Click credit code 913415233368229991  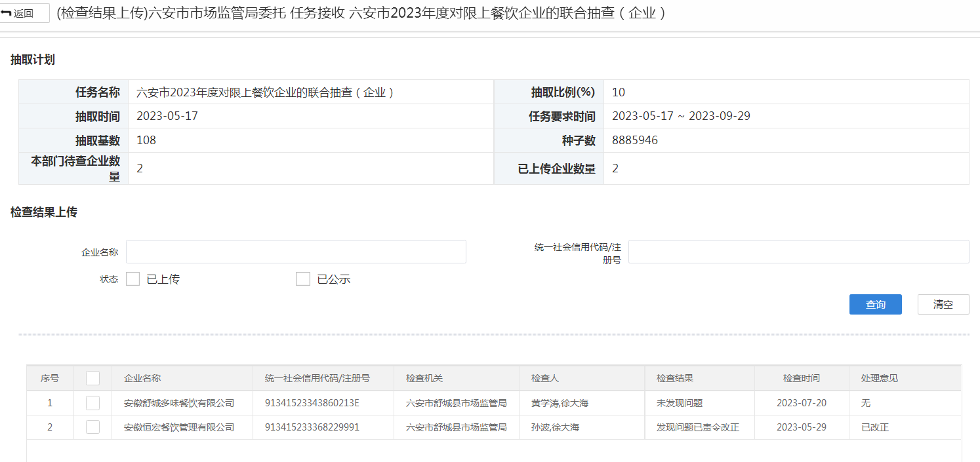coord(312,427)
